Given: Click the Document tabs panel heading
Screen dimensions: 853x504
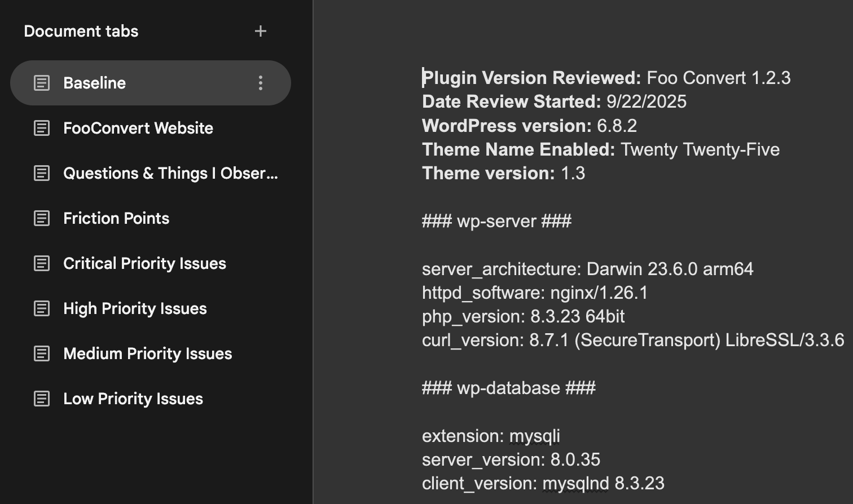Looking at the screenshot, I should 81,32.
